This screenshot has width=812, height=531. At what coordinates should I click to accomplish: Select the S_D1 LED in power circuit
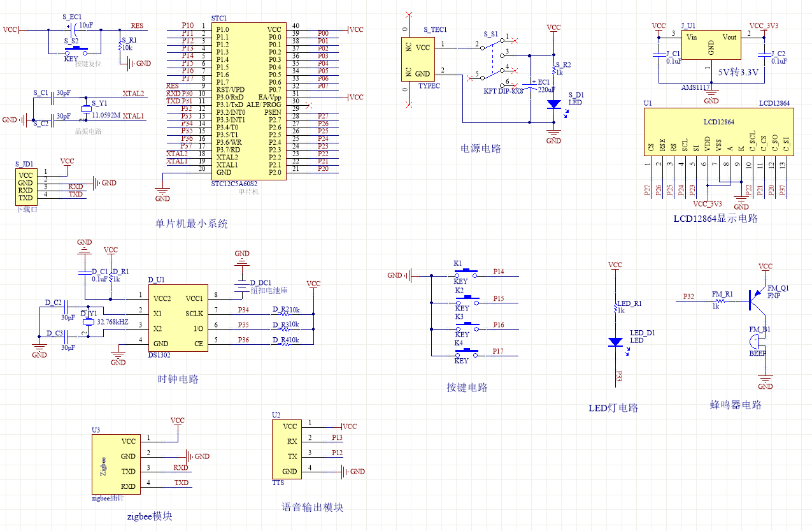pyautogui.click(x=554, y=103)
